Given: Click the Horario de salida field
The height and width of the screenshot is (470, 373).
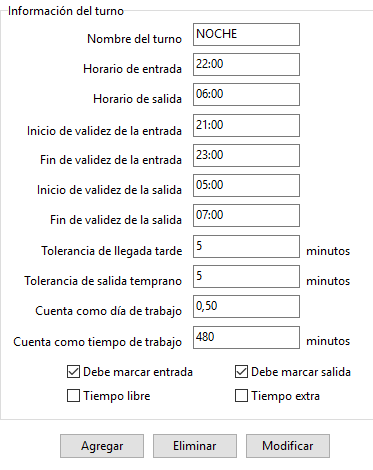Looking at the screenshot, I should click(x=246, y=94).
